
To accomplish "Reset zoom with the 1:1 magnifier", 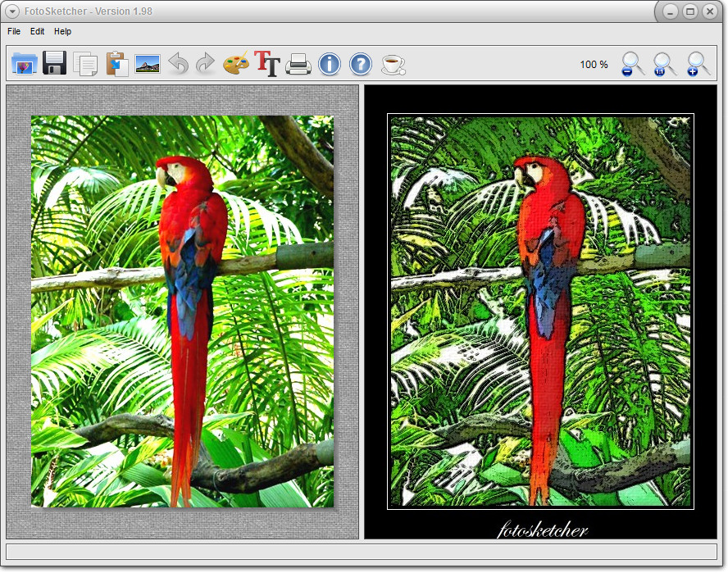I will coord(666,64).
